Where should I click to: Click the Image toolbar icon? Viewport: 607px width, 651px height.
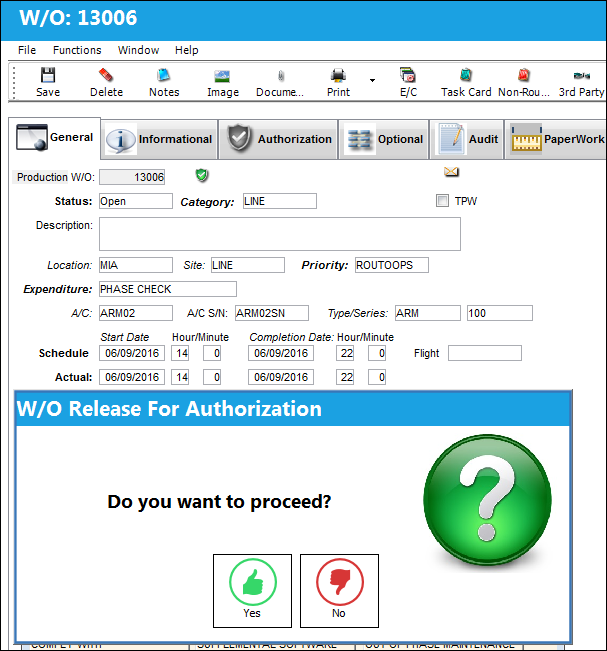pos(223,76)
